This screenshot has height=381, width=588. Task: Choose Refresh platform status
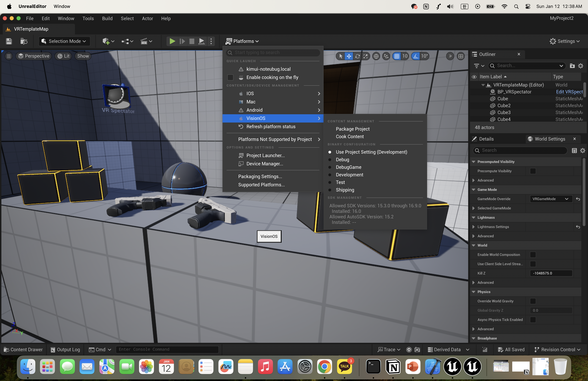[273, 127]
